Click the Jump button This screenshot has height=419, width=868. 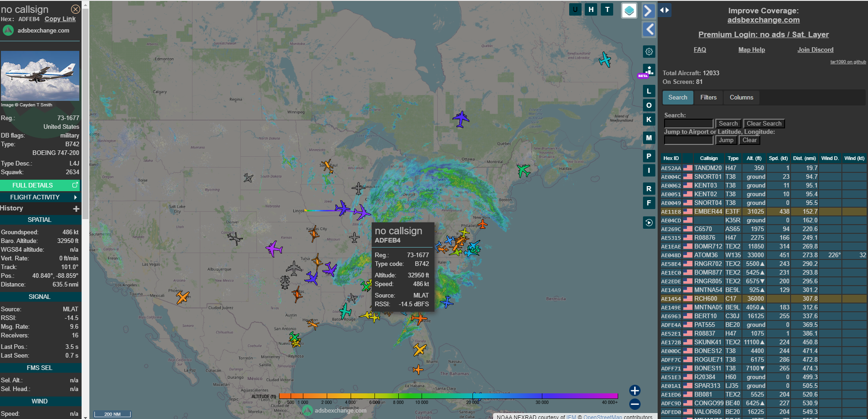726,140
